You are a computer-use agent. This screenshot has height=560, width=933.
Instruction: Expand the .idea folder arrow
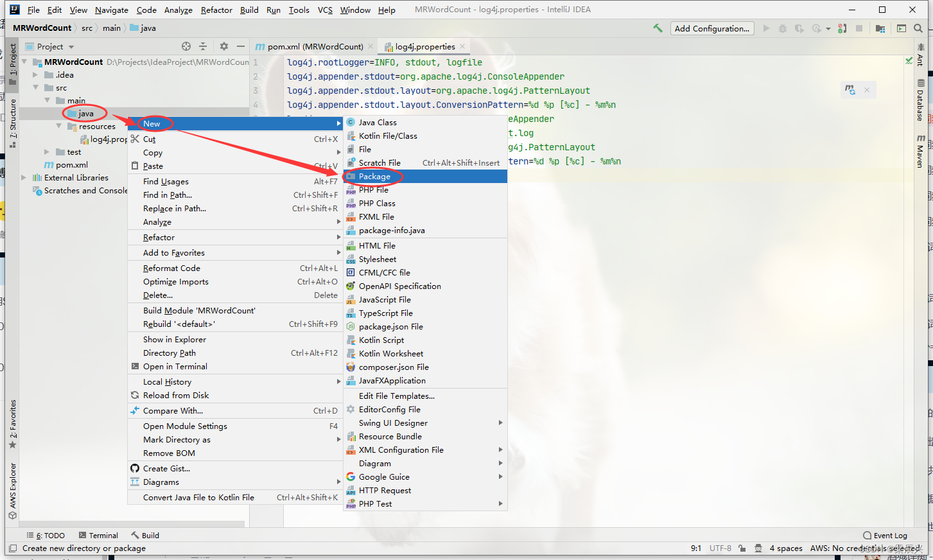coord(36,74)
